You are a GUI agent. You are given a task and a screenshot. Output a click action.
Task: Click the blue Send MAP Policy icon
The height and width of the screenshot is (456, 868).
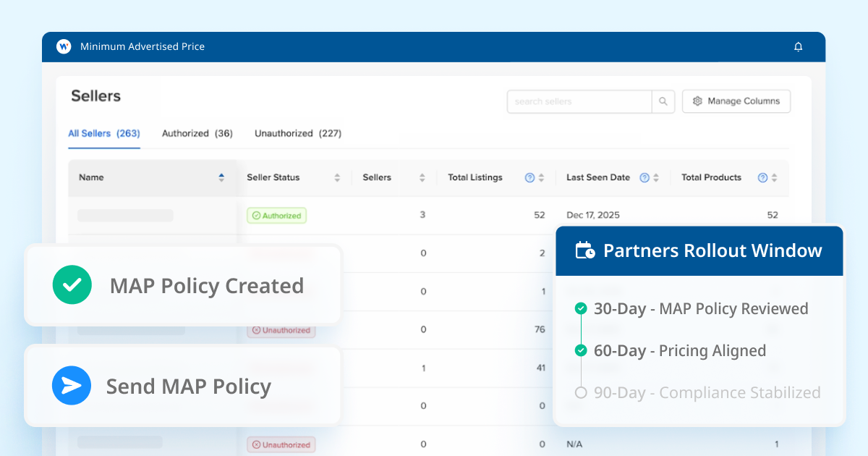pos(72,386)
